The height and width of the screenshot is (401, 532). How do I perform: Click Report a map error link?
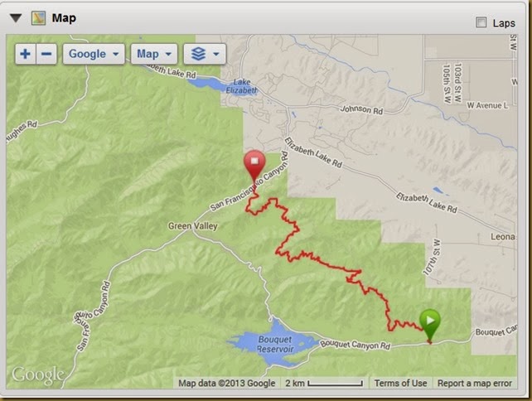coord(474,383)
